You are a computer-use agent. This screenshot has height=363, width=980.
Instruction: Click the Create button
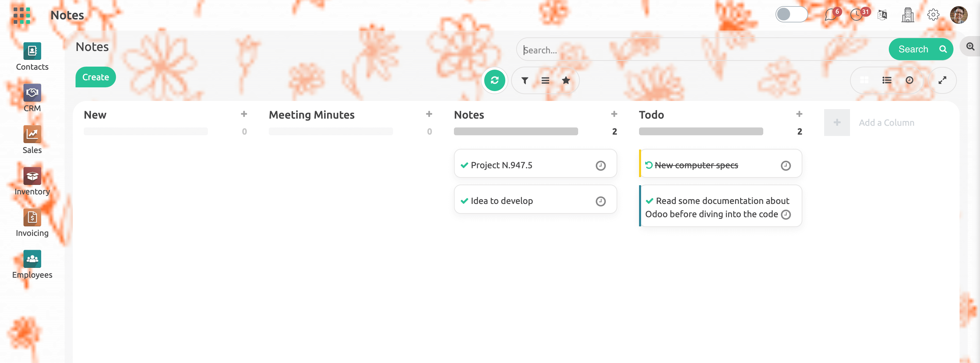96,77
